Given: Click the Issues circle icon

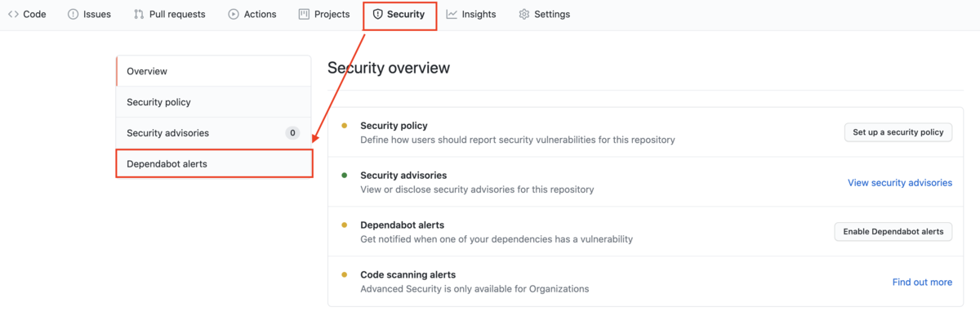Looking at the screenshot, I should pyautogui.click(x=73, y=14).
